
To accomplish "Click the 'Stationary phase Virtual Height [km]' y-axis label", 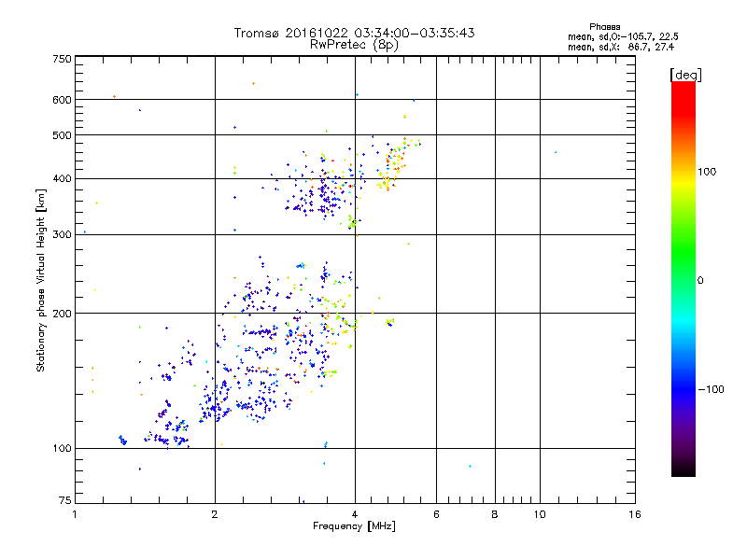I will click(x=40, y=280).
